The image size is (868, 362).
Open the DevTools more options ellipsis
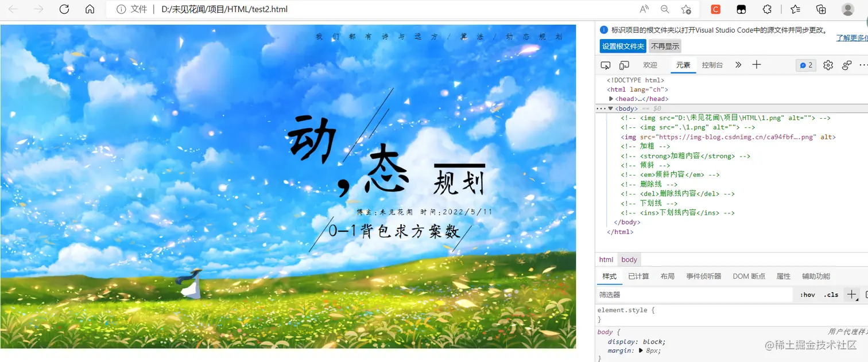pos(863,65)
